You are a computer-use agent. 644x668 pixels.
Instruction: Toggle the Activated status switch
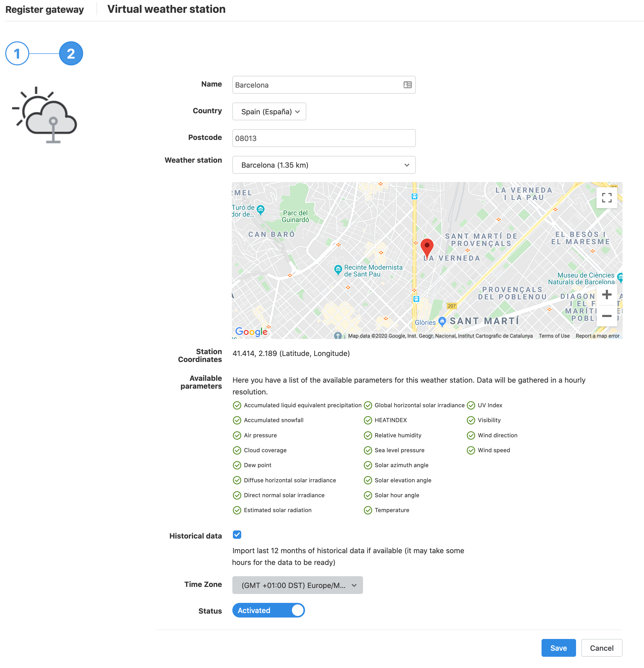click(x=268, y=610)
